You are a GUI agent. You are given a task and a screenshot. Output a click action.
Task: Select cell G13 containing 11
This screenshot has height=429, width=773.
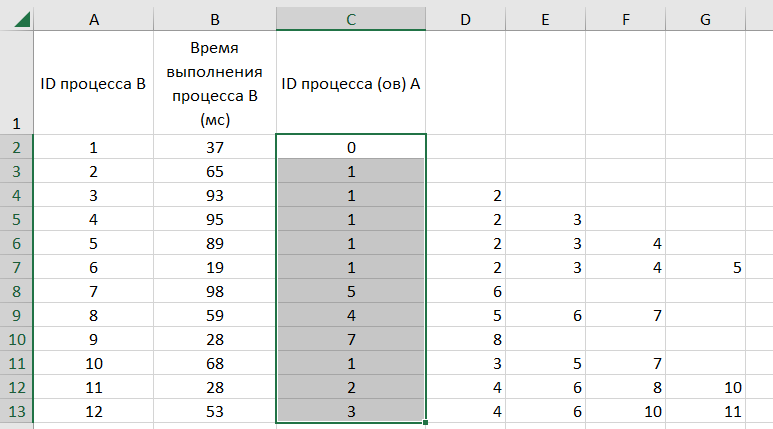(x=705, y=412)
